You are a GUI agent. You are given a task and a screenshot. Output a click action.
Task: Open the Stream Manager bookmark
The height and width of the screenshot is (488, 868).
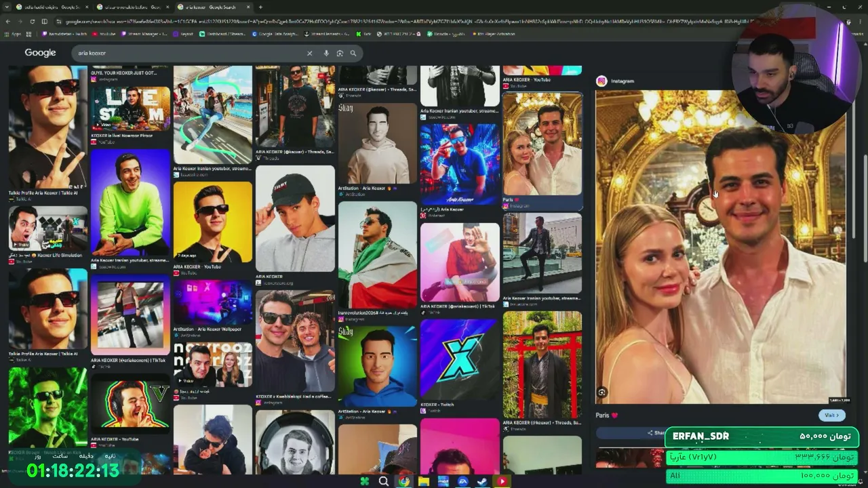(144, 33)
